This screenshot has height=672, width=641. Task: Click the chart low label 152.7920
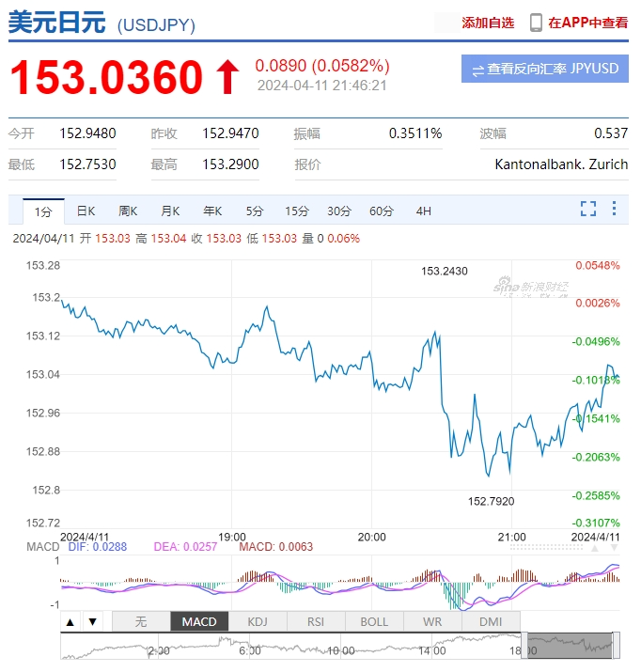pos(491,501)
